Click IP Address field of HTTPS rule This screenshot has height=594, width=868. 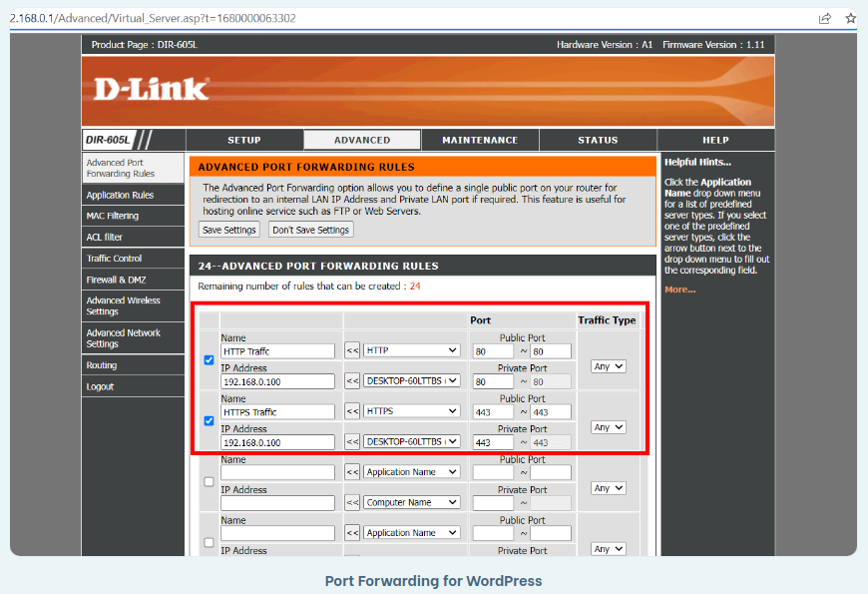pos(278,442)
